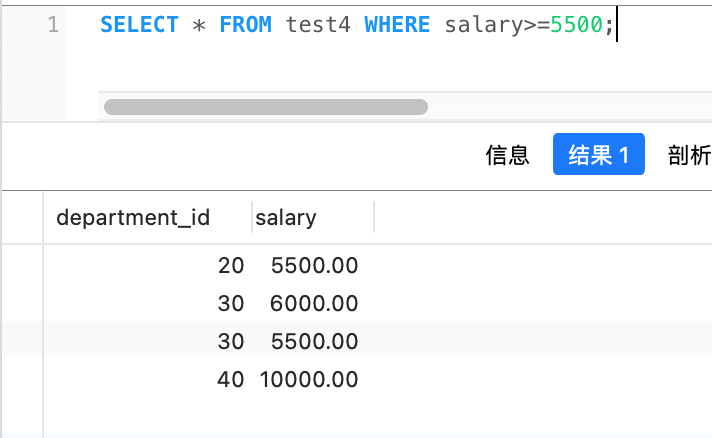Click line number 1 in the editor gutter

pos(53,25)
